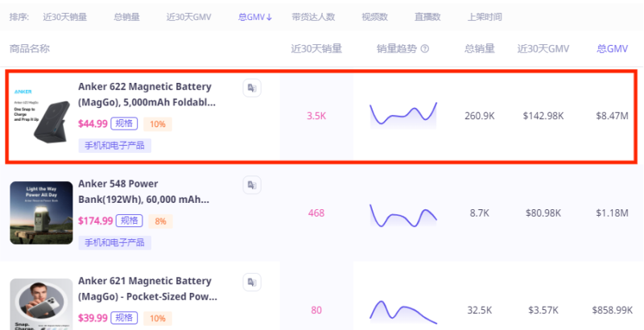
Task: Click translate icon for Anker 621 Magnetic Battery
Action: click(x=251, y=282)
